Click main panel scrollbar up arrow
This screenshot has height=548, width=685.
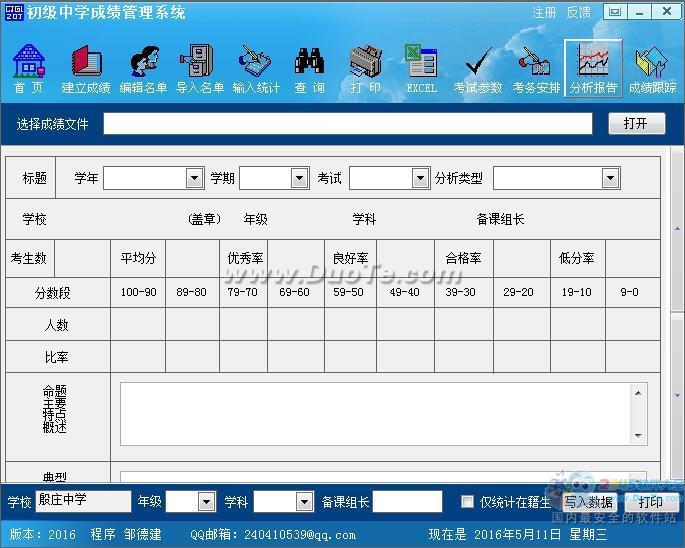click(x=677, y=229)
